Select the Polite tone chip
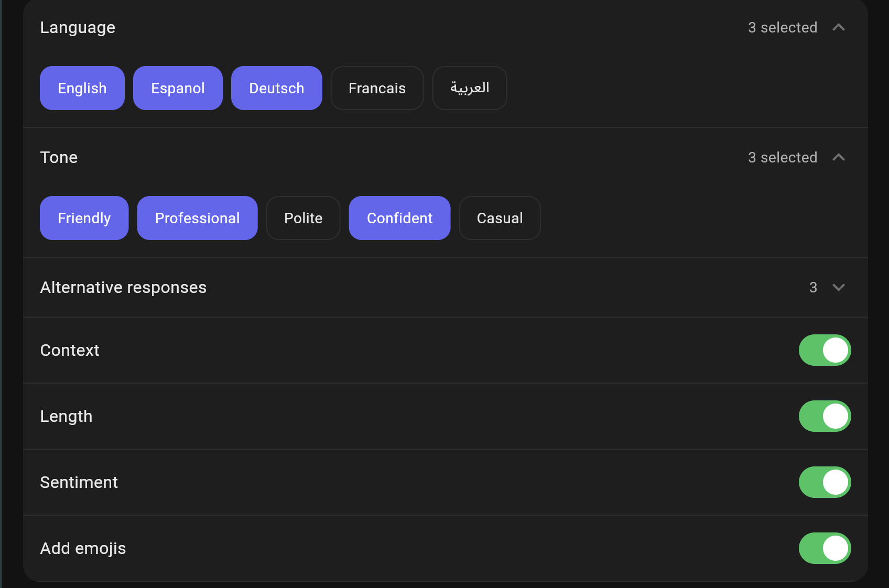Image resolution: width=889 pixels, height=588 pixels. [303, 218]
